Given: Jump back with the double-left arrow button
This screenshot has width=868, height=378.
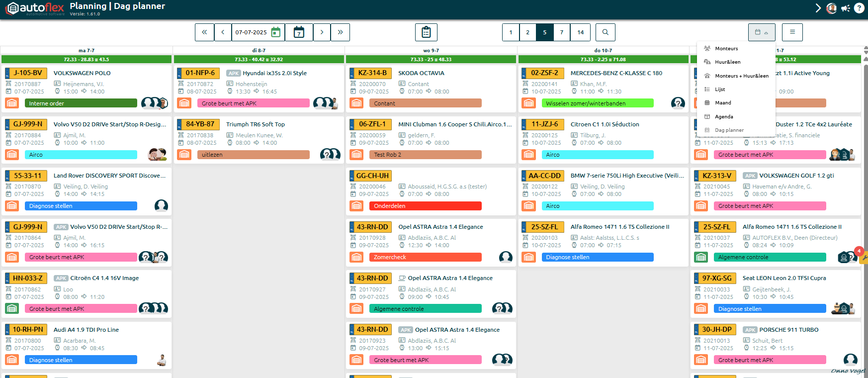Looking at the screenshot, I should tap(204, 32).
